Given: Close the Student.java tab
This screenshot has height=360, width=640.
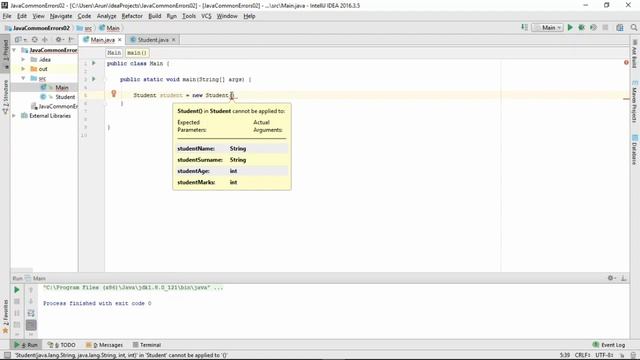Looking at the screenshot, I should pyautogui.click(x=173, y=40).
